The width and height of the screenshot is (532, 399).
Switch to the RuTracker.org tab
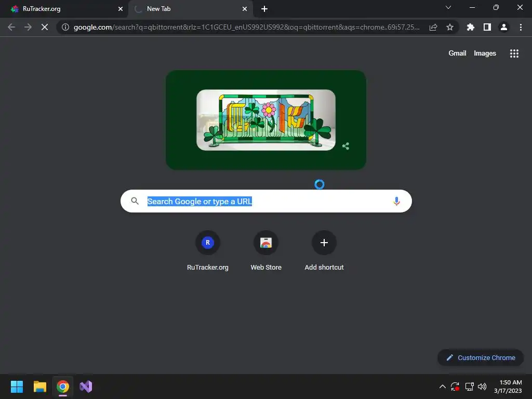(x=64, y=9)
